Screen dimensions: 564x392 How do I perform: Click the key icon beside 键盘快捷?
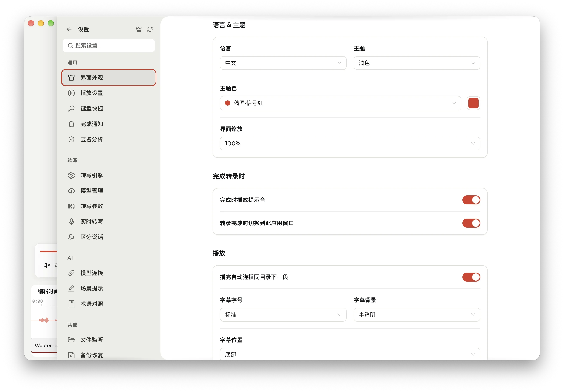[x=71, y=109]
